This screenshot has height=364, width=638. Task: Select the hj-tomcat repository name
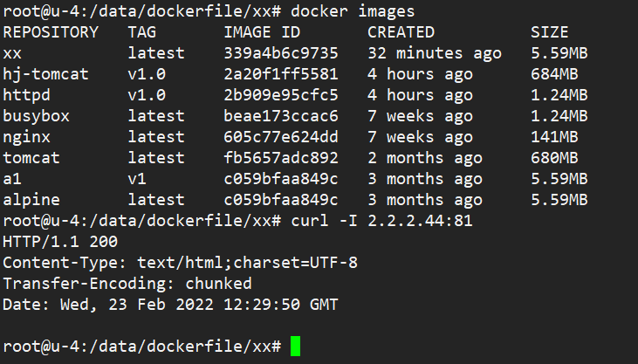[45, 74]
